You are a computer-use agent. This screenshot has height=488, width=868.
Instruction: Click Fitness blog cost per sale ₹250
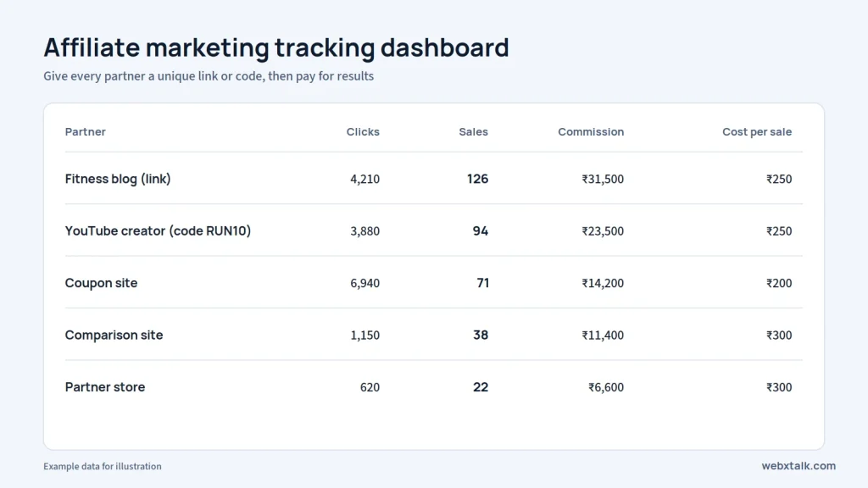779,179
